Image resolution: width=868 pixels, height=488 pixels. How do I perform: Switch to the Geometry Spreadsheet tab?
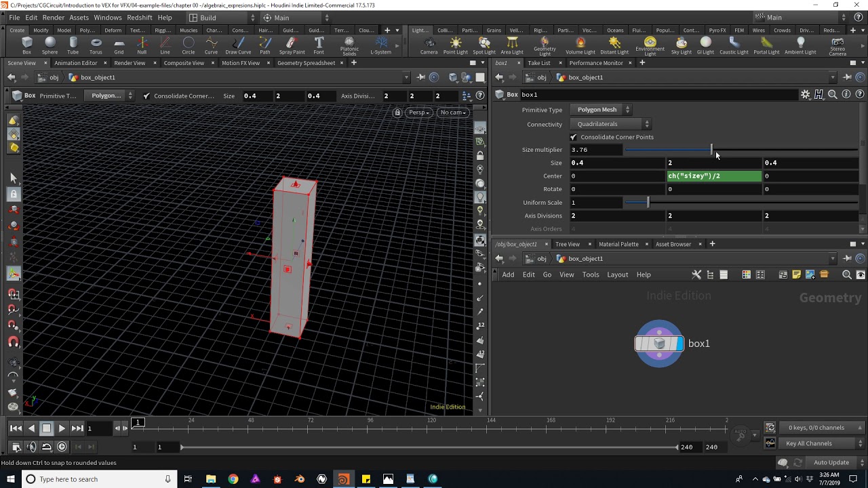pyautogui.click(x=306, y=63)
